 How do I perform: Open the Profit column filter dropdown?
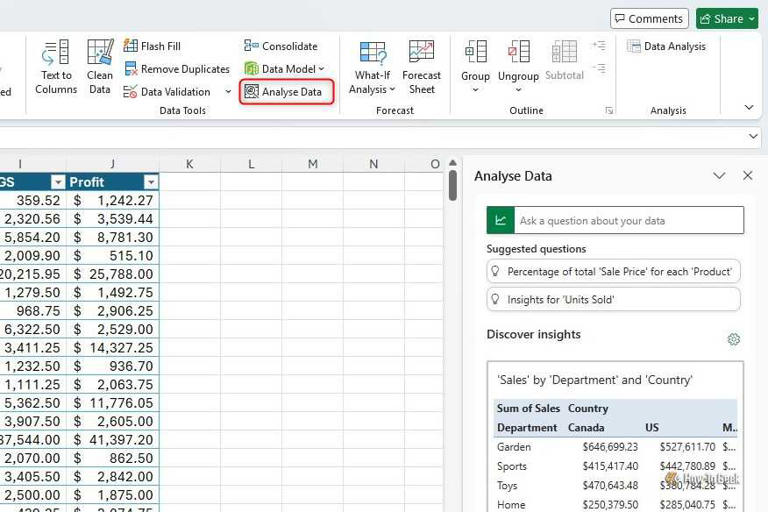[151, 182]
